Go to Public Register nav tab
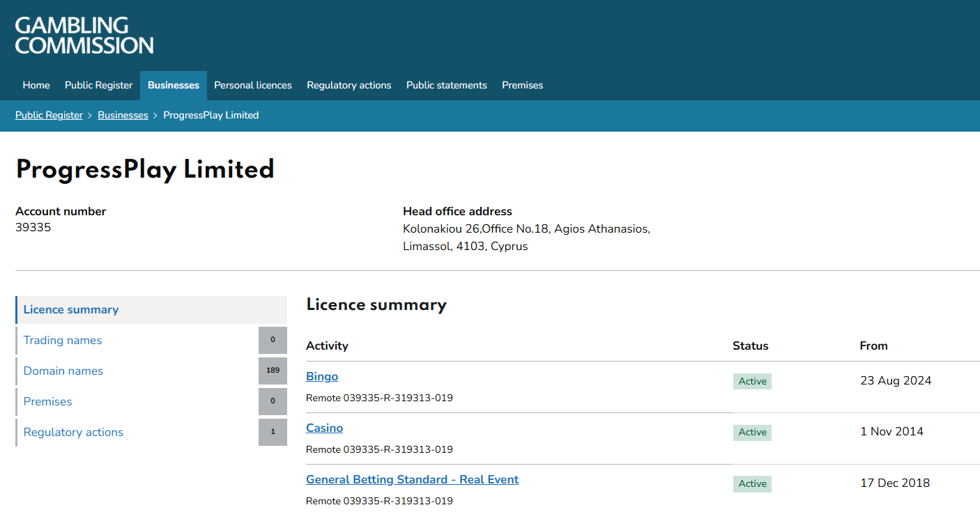Image resolution: width=980 pixels, height=512 pixels. tap(98, 85)
